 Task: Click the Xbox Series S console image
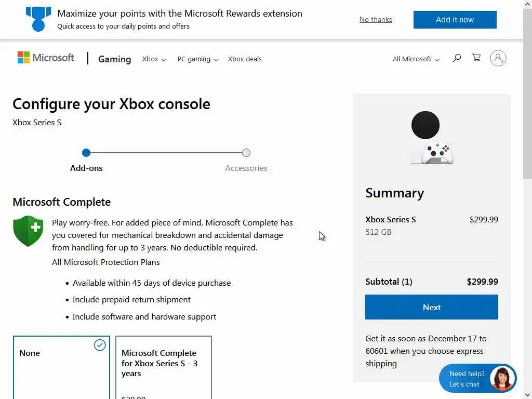point(431,138)
